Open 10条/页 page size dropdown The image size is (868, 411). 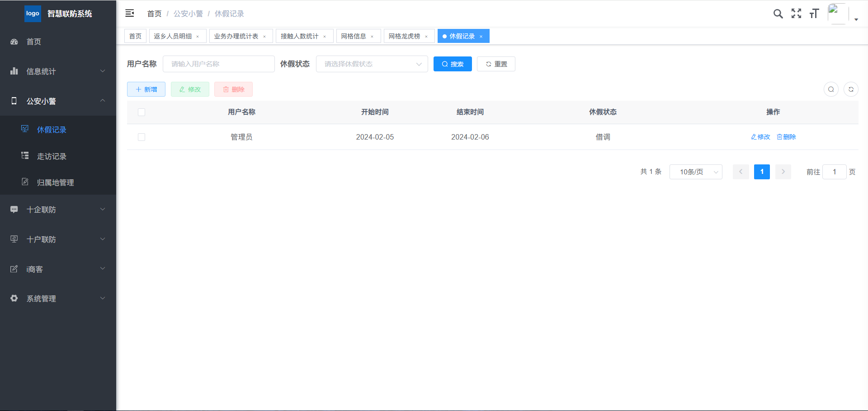coord(696,172)
